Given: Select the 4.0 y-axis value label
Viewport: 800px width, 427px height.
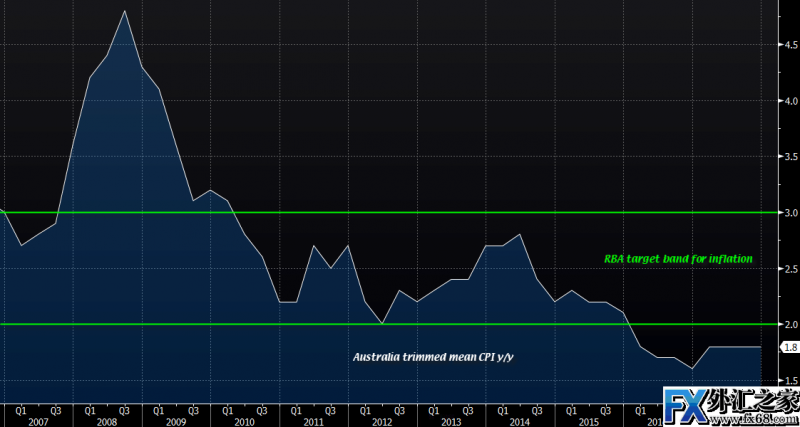Looking at the screenshot, I should [789, 101].
